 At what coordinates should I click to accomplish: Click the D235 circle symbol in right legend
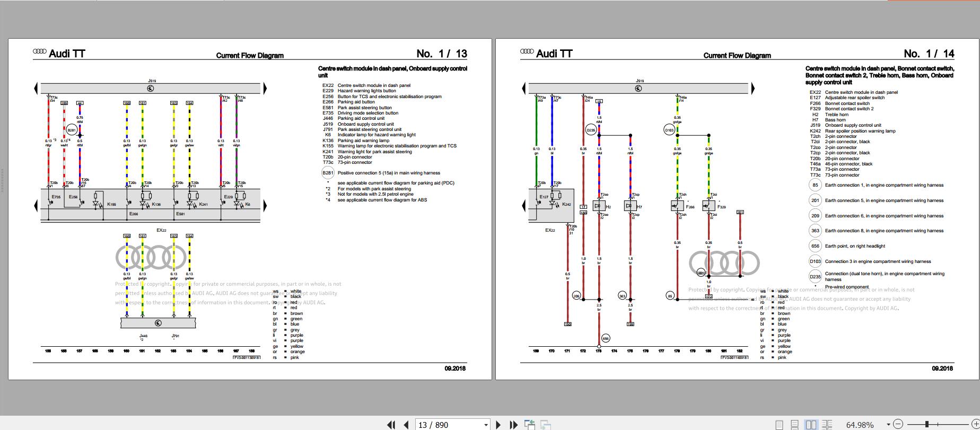815,276
